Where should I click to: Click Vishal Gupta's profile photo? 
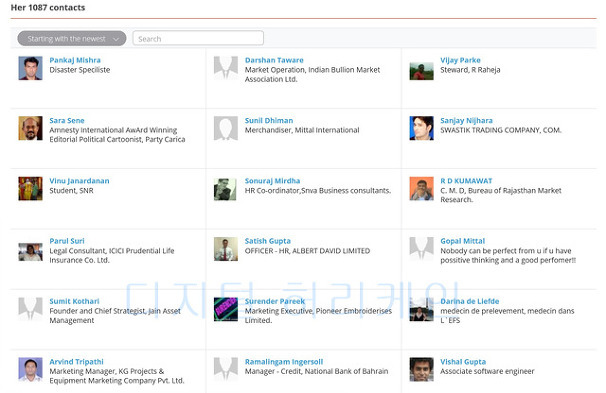(421, 369)
